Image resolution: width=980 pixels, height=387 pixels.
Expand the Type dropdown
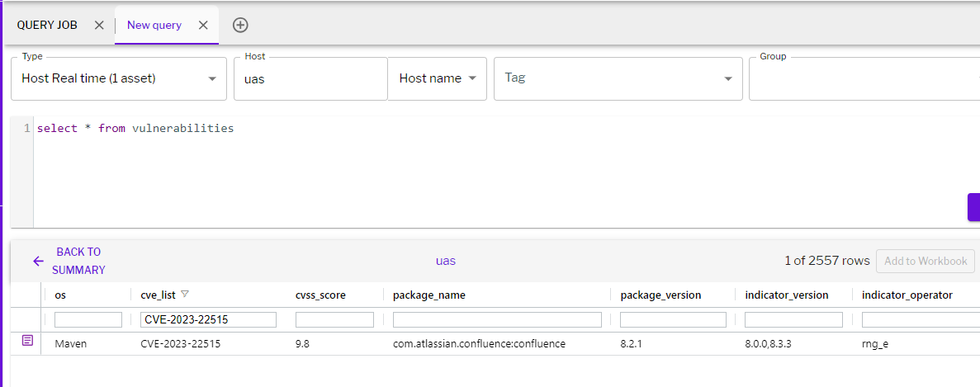pyautogui.click(x=212, y=79)
